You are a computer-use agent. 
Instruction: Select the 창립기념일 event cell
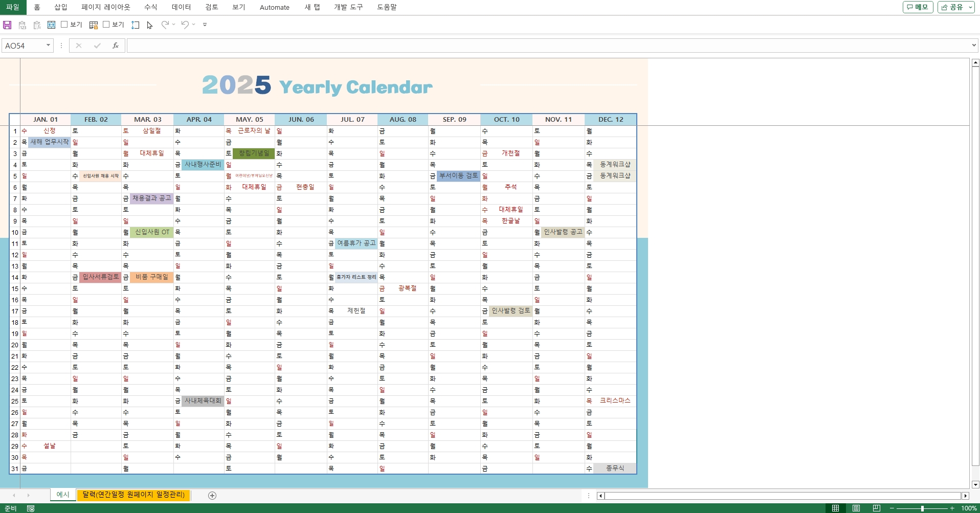(254, 153)
